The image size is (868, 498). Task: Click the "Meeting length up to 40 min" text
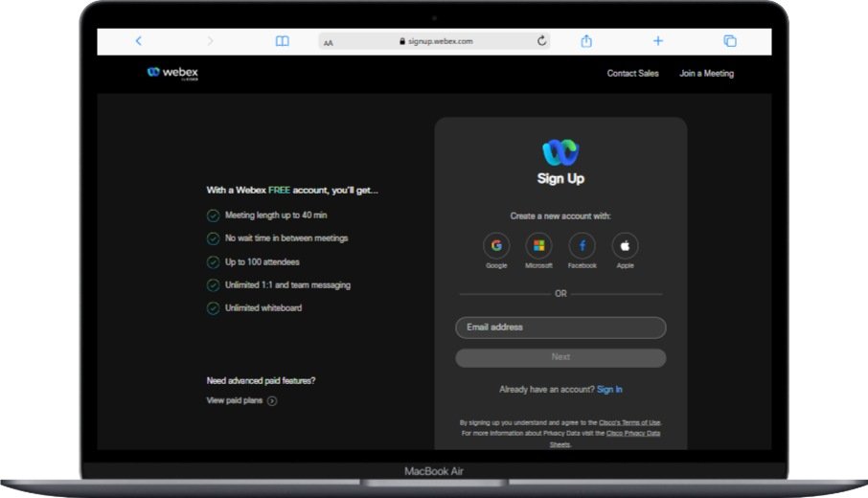[276, 215]
